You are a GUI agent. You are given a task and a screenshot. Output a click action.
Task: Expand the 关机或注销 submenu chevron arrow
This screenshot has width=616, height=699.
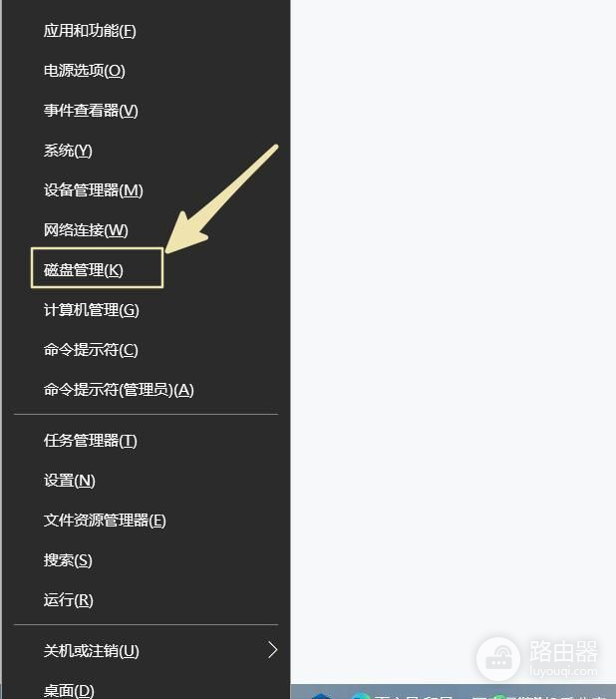(273, 650)
